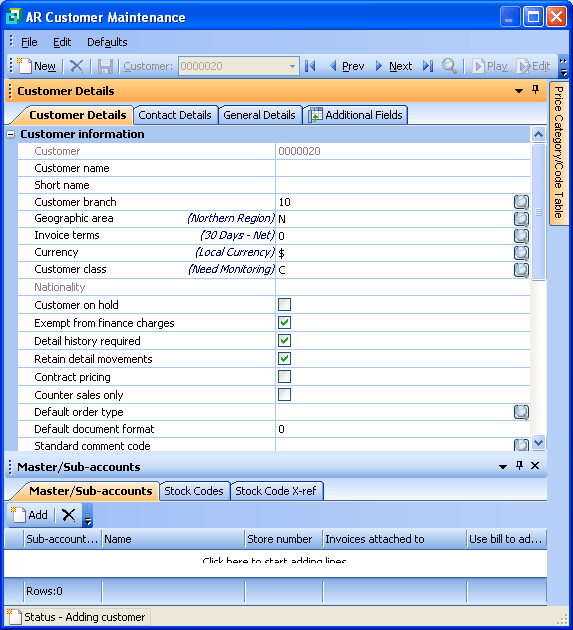This screenshot has width=573, height=630.
Task: Click Add in sub-accounts toolbar
Action: 30,515
